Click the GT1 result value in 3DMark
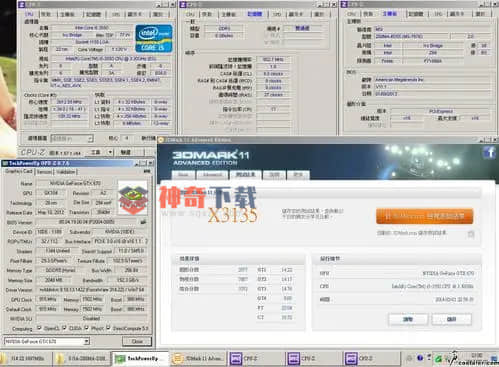The height and width of the screenshot is (367, 499). point(286,270)
